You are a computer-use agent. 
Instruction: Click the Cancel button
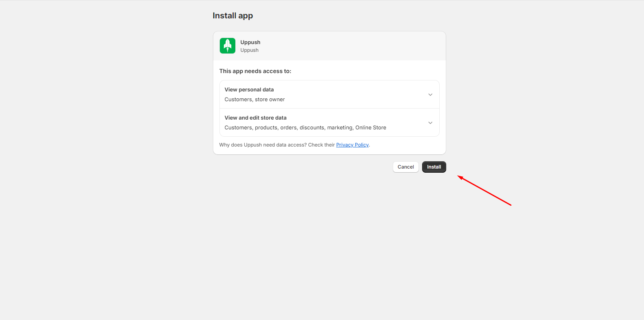(406, 167)
